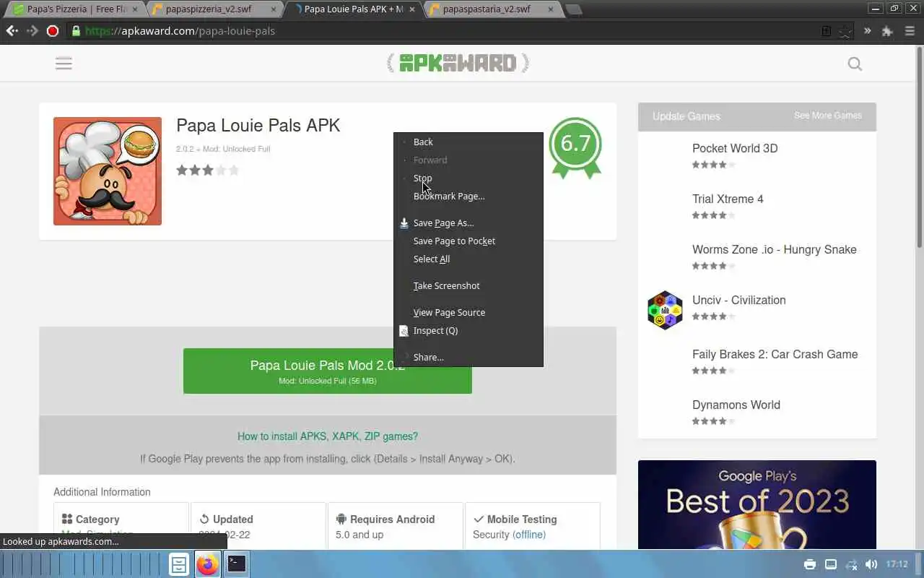Choose Save Page to Pocket

click(468, 241)
